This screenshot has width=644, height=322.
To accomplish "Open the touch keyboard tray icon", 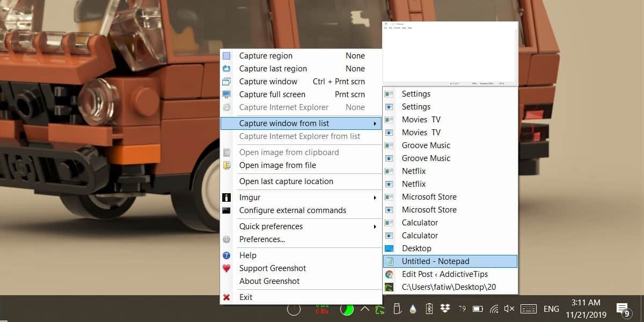I will pyautogui.click(x=528, y=309).
